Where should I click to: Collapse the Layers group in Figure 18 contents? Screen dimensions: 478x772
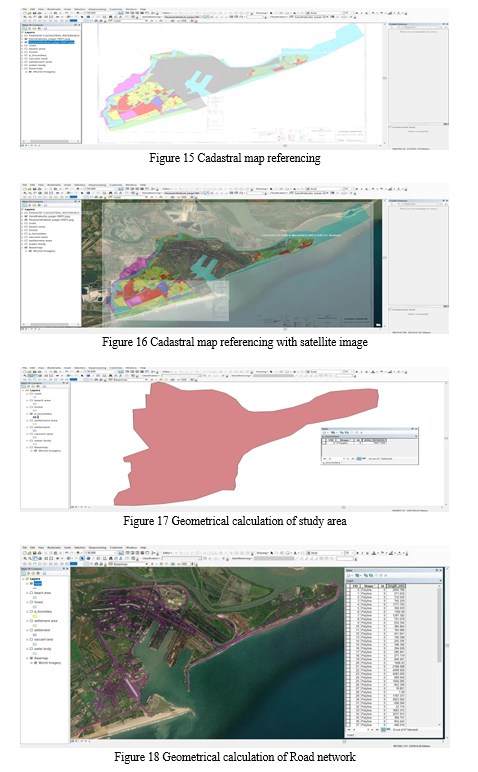[23, 579]
